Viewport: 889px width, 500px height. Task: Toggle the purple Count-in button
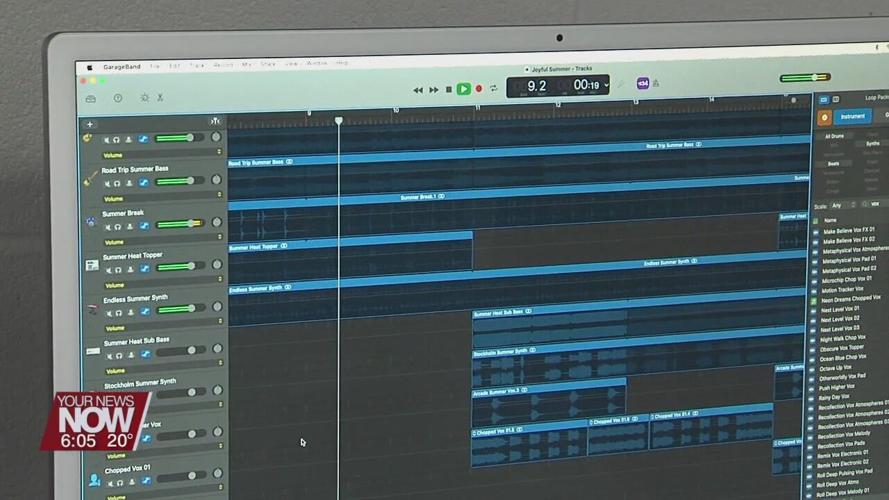tap(642, 83)
